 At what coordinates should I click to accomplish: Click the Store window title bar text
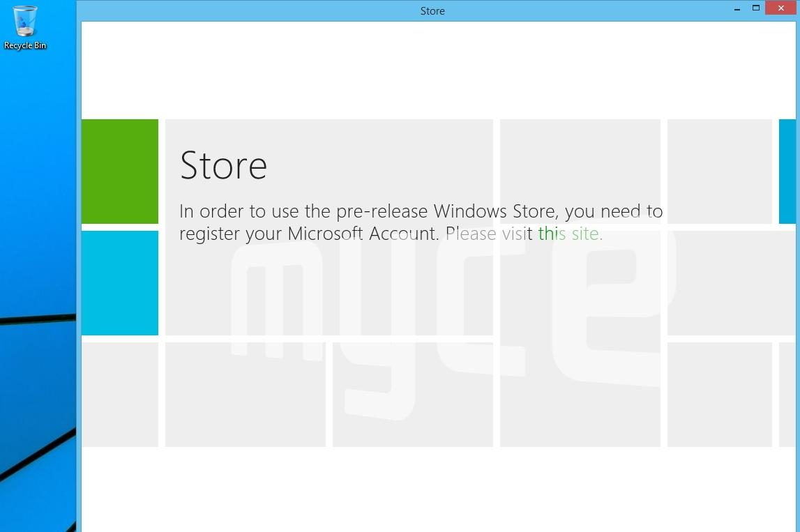click(x=432, y=10)
